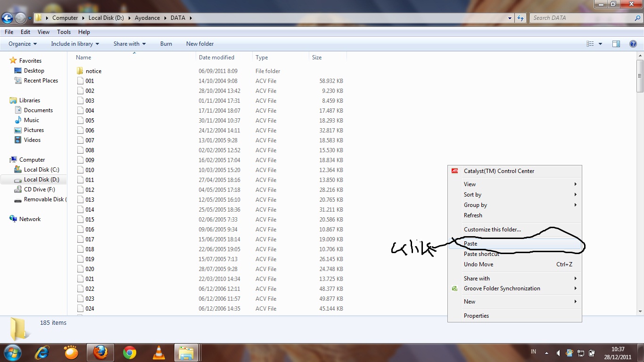Screen dimensions: 644x362
Task: Click the Burn toolbar button
Action: pyautogui.click(x=166, y=44)
